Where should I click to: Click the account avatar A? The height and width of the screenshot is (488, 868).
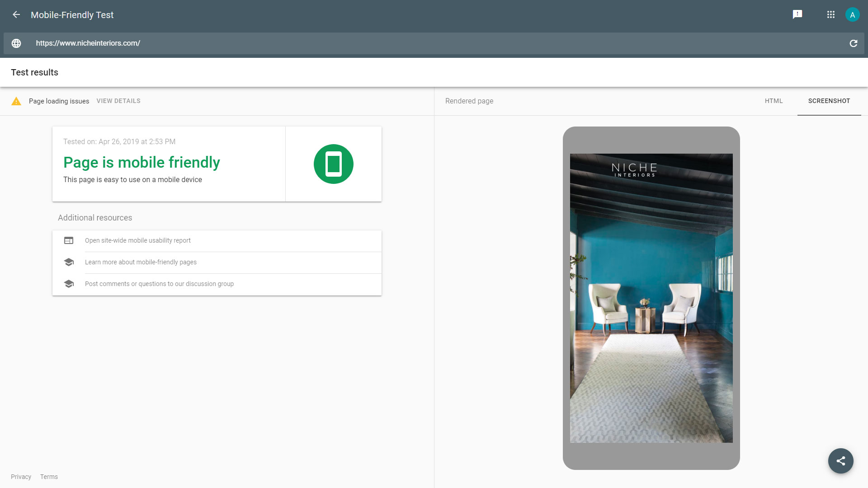[x=852, y=14]
